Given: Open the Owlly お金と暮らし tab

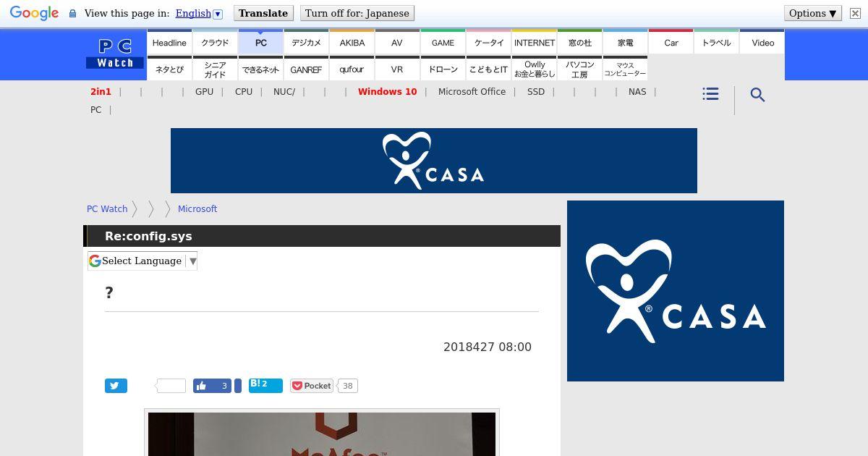Looking at the screenshot, I should point(534,69).
